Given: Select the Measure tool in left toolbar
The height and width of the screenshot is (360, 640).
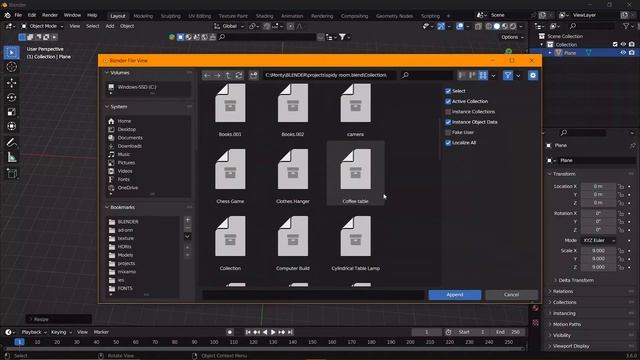Looking at the screenshot, I should click(x=11, y=157).
